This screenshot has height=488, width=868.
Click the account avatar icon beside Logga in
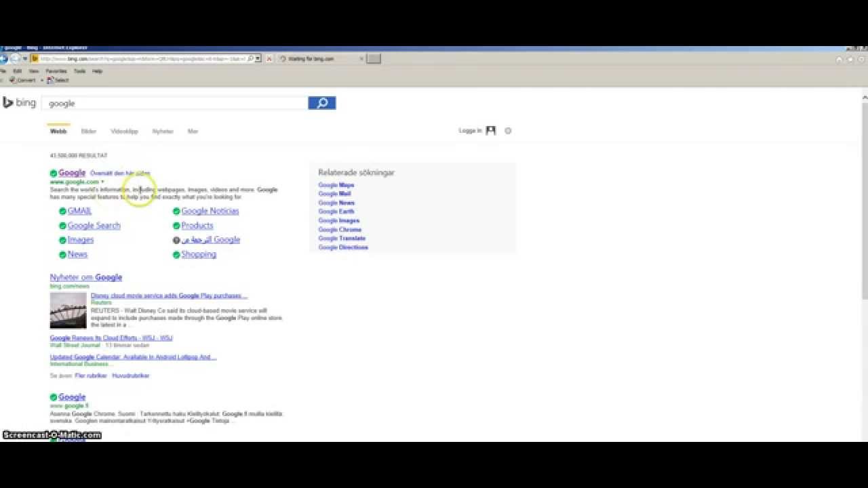491,131
